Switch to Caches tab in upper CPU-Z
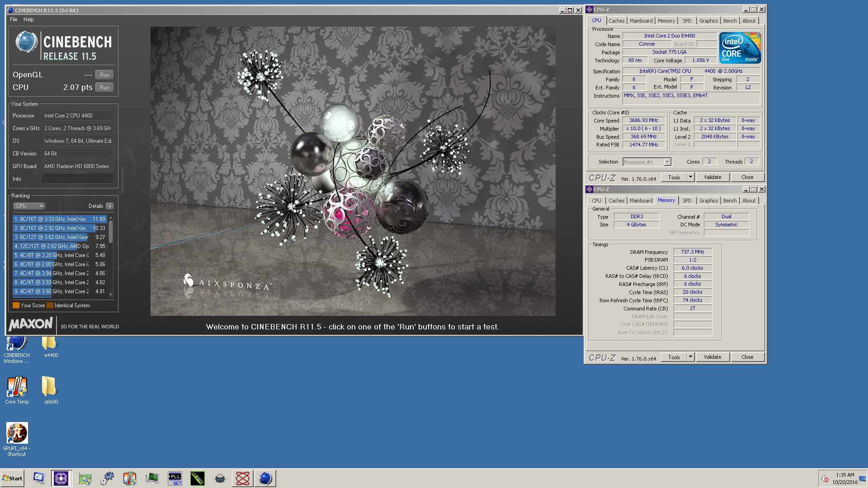 tap(616, 21)
